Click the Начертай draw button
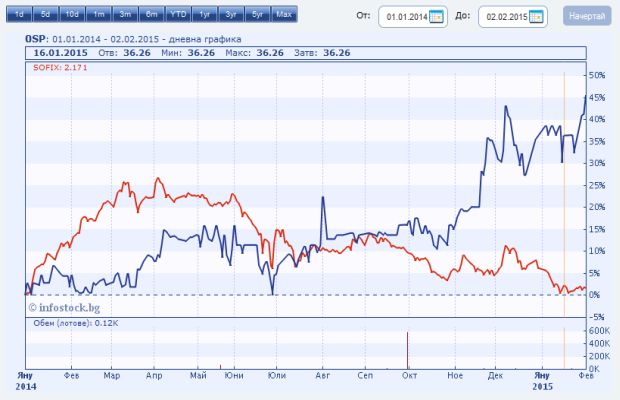The height and width of the screenshot is (400, 620). [587, 16]
